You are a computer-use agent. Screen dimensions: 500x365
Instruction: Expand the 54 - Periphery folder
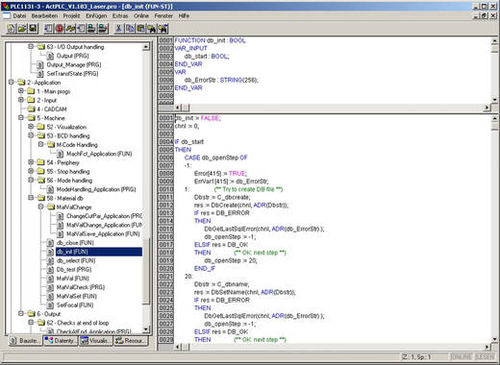[x=31, y=162]
